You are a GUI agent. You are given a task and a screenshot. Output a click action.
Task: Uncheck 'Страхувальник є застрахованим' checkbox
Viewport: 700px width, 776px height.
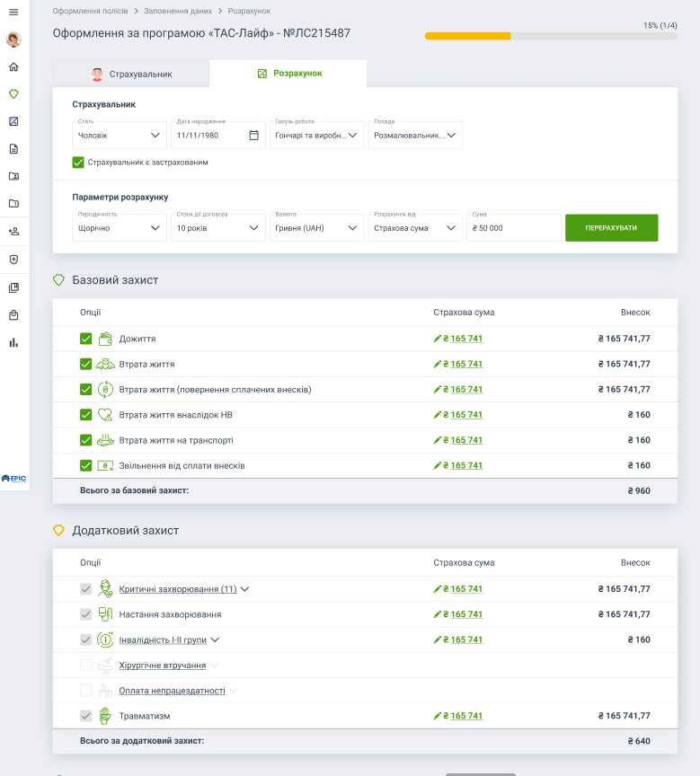pos(78,163)
